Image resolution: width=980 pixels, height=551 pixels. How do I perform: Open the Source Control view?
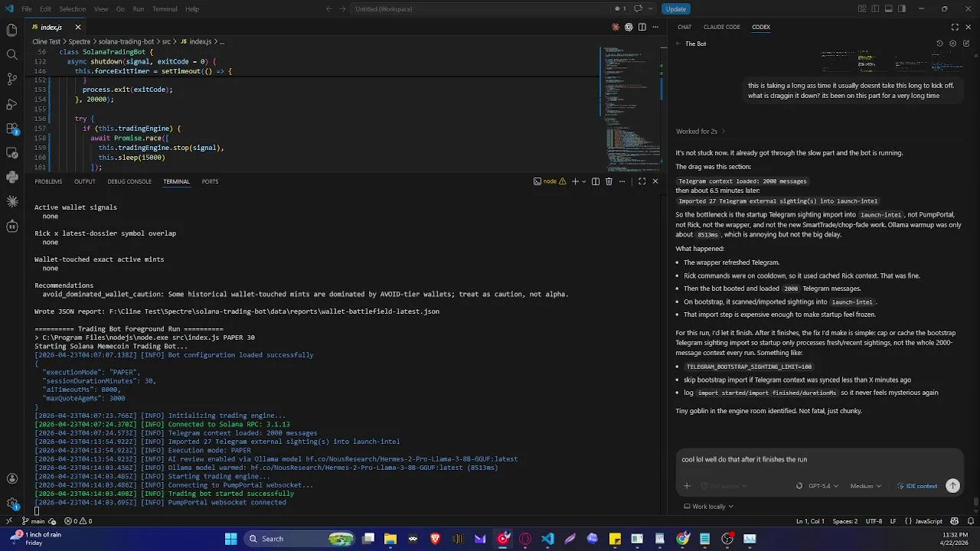click(11, 79)
